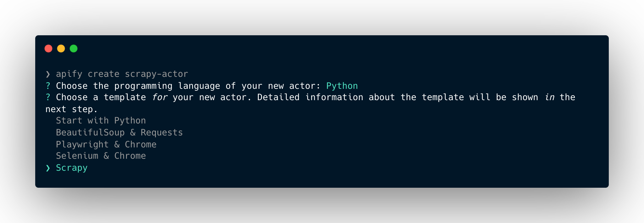Click the teal selection arrow beside Scrapy
Image resolution: width=644 pixels, height=223 pixels.
click(x=48, y=168)
